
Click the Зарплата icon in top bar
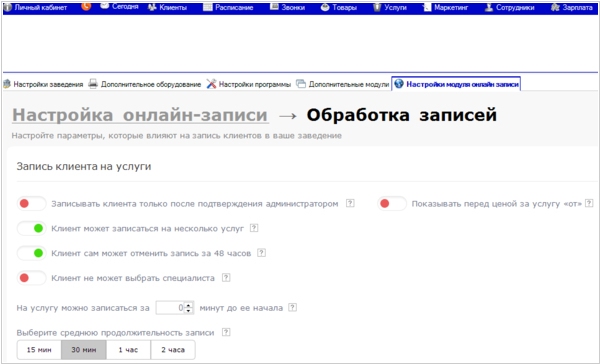pyautogui.click(x=555, y=7)
